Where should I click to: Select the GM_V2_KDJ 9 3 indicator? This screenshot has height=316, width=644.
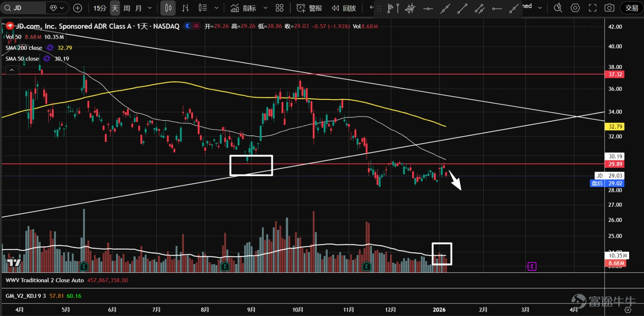26,296
